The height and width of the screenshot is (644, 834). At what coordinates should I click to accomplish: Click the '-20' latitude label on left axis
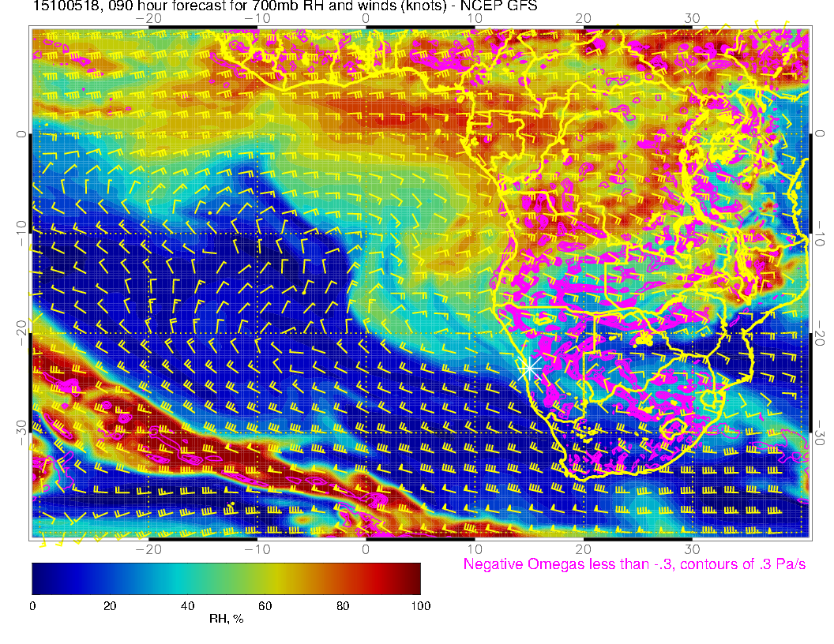tap(21, 332)
